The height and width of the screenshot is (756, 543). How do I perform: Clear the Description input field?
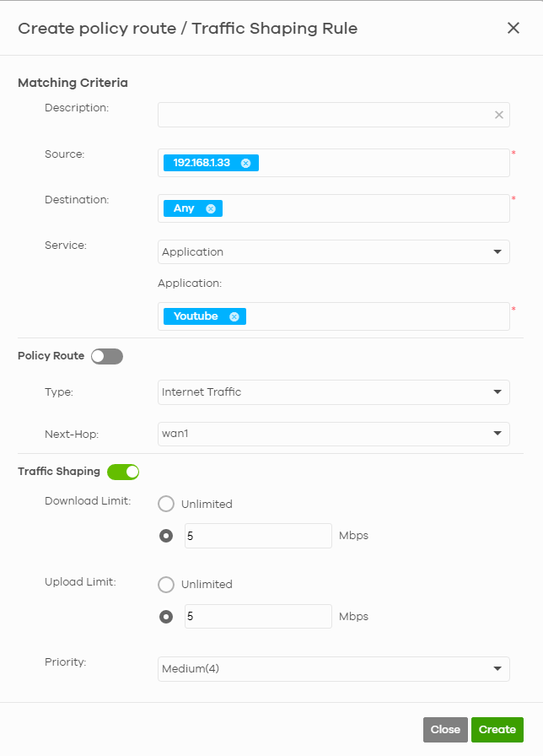click(x=498, y=115)
